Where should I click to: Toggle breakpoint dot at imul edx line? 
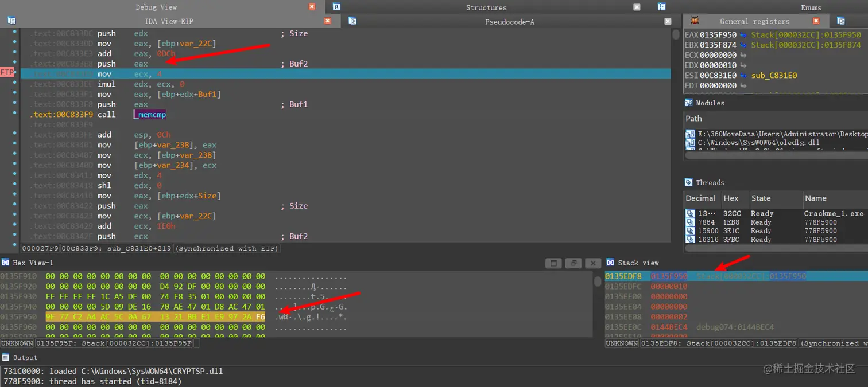click(x=15, y=84)
